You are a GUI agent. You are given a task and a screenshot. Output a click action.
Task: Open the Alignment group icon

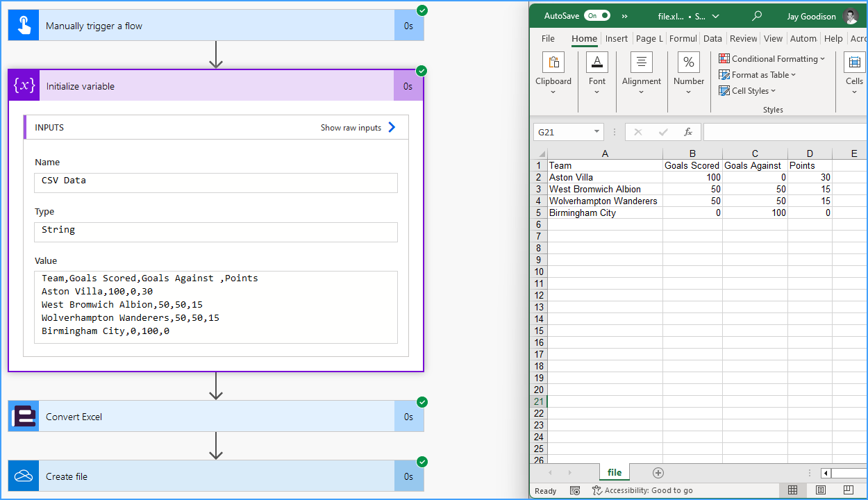(642, 62)
